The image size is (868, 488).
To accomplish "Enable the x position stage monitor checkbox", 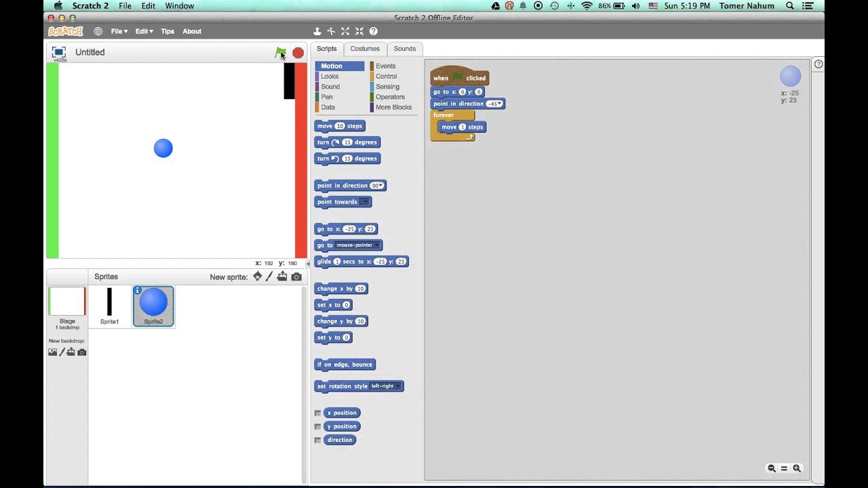I will coord(317,413).
